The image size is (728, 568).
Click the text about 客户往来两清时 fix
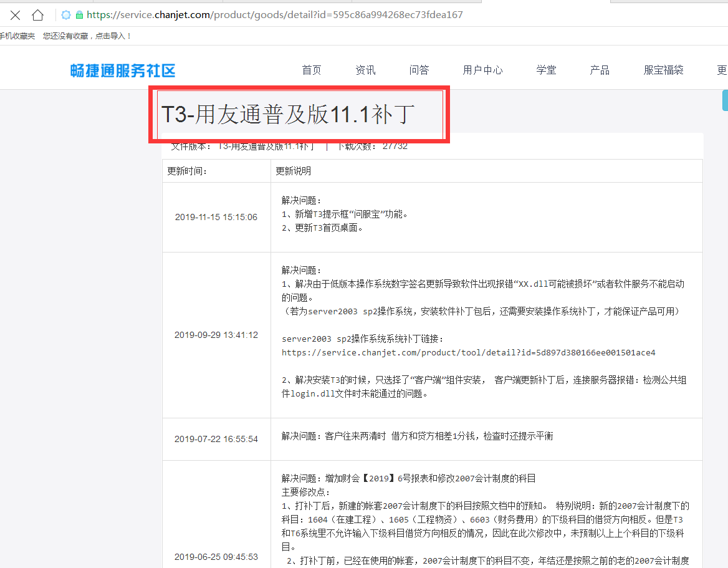(x=418, y=436)
